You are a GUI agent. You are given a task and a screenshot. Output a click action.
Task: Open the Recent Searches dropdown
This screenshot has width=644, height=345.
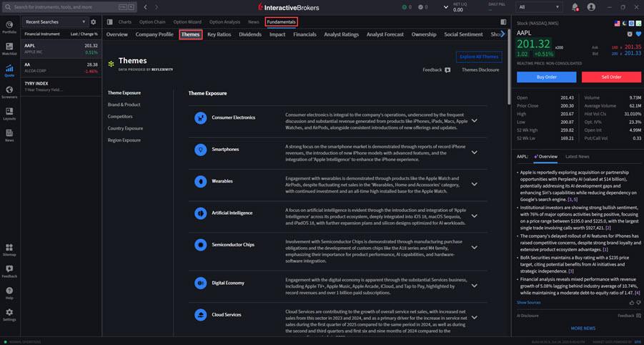coord(55,21)
